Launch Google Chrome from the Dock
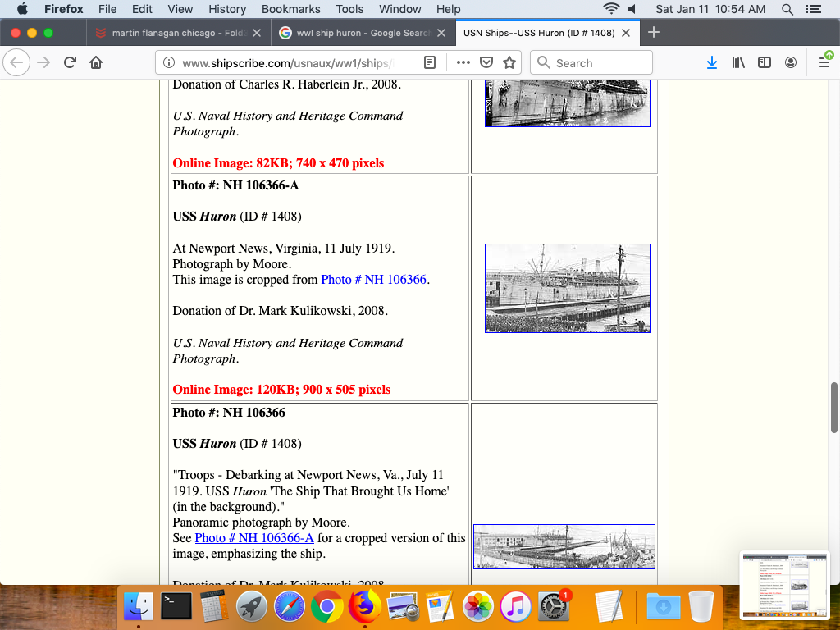840x630 pixels. pyautogui.click(x=326, y=607)
